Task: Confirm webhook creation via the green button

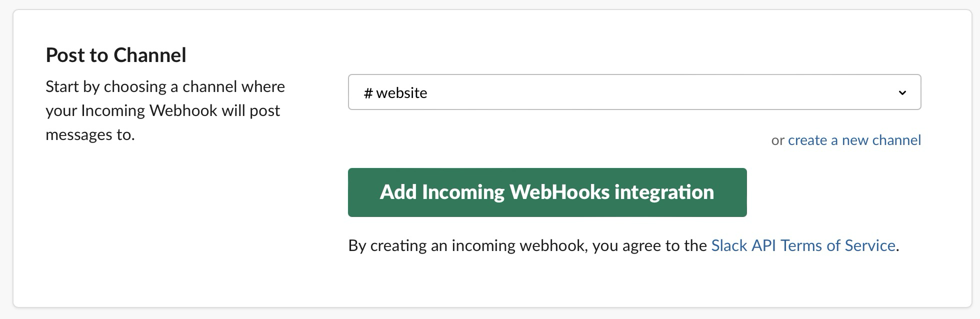Action: click(547, 192)
